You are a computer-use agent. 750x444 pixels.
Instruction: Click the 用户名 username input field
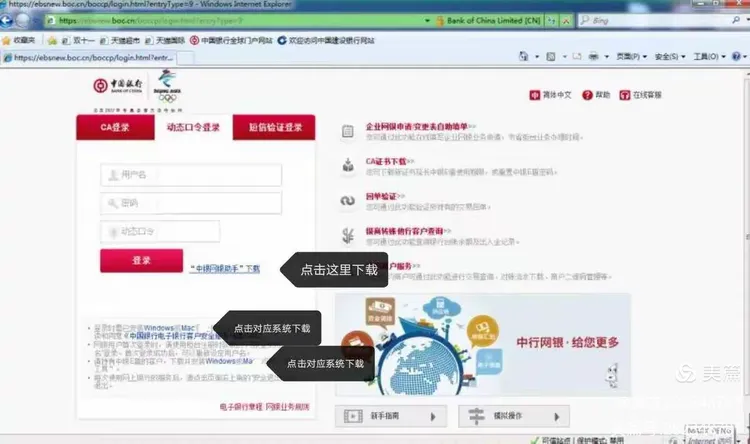pyautogui.click(x=191, y=175)
